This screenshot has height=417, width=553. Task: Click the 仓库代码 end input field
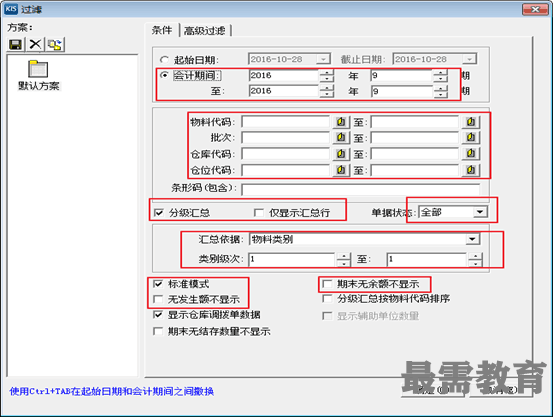pyautogui.click(x=415, y=154)
